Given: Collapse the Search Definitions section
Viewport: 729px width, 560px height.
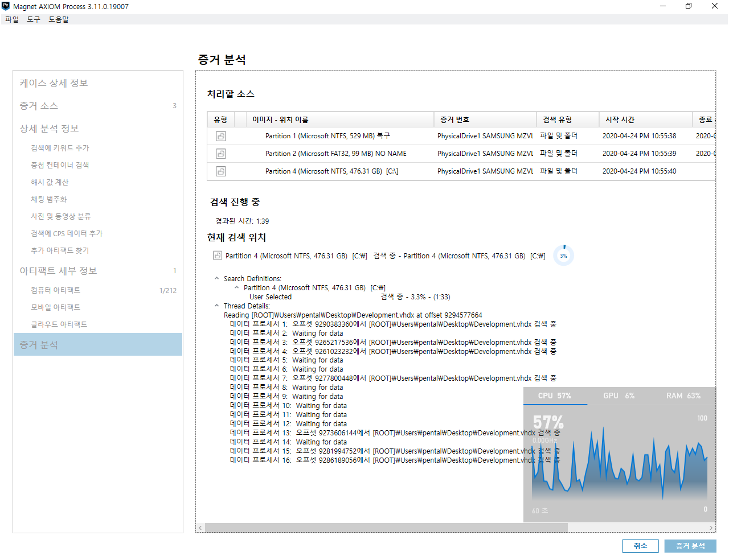Looking at the screenshot, I should click(216, 278).
